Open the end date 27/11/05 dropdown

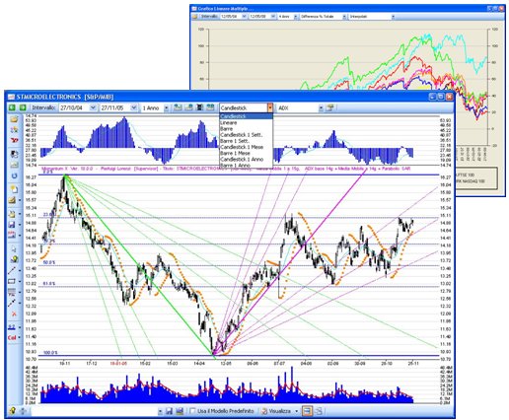coord(133,107)
